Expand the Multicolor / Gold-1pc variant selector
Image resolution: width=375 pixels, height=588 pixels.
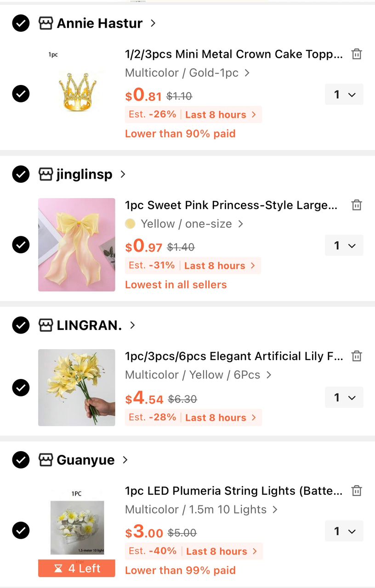pos(187,73)
